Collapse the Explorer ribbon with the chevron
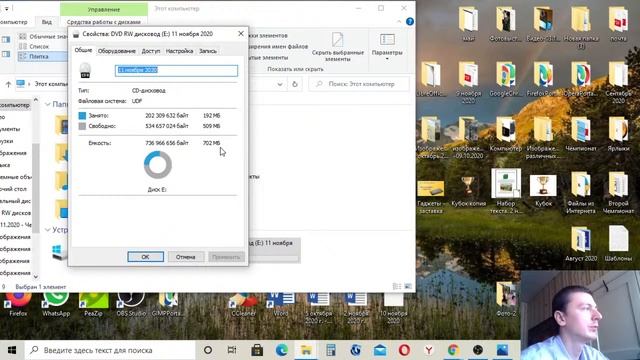This screenshot has height=360, width=640. click(x=399, y=21)
